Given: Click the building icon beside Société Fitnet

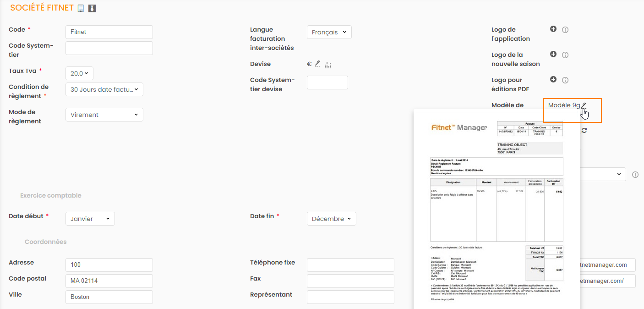Looking at the screenshot, I should 81,8.
